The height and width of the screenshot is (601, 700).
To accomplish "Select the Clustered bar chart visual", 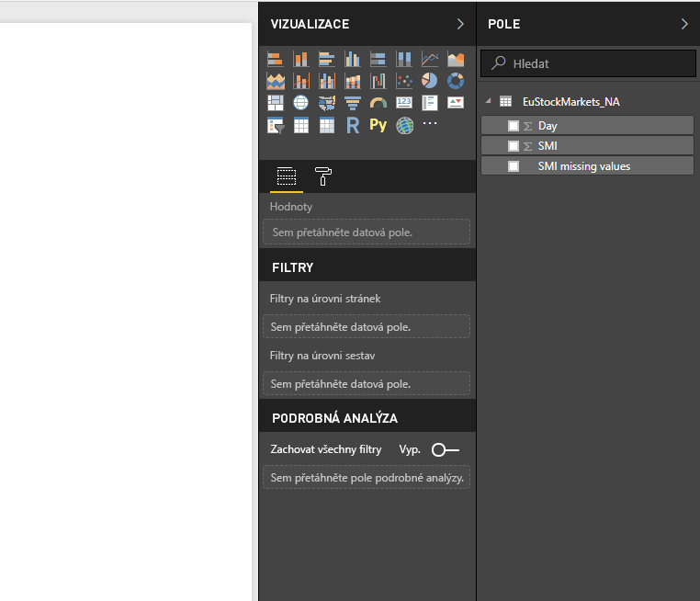I will pos(327,59).
